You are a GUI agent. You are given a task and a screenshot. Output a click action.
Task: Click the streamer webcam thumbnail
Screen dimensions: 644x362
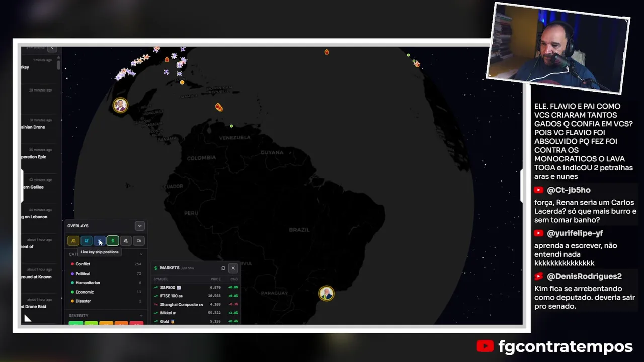click(558, 48)
